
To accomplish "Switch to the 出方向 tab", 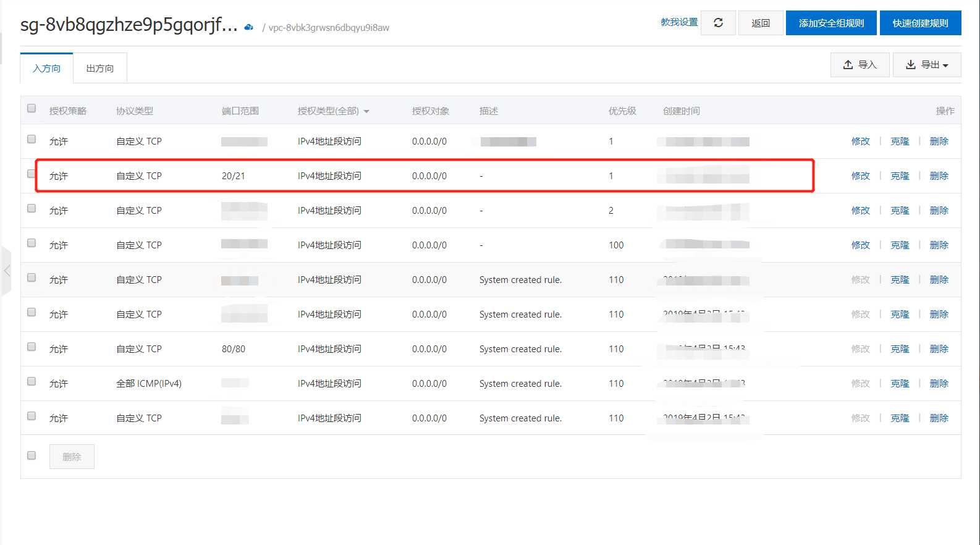I will 100,68.
